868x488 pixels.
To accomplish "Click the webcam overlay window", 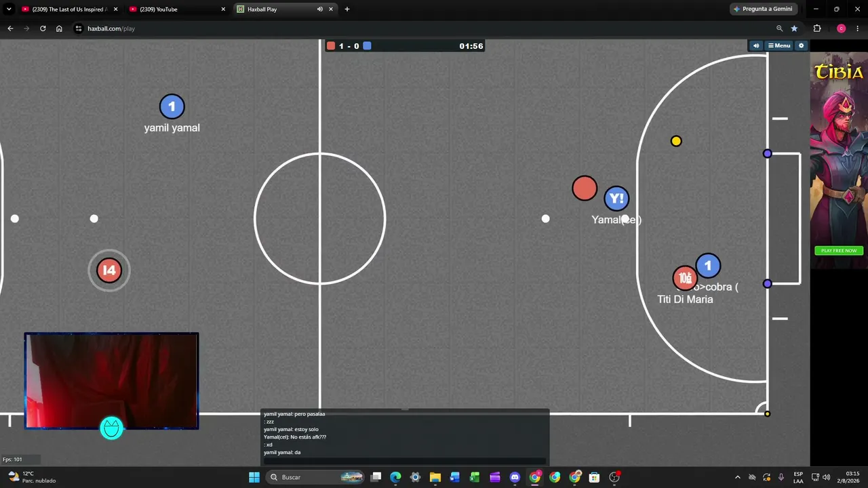I will [x=112, y=381].
